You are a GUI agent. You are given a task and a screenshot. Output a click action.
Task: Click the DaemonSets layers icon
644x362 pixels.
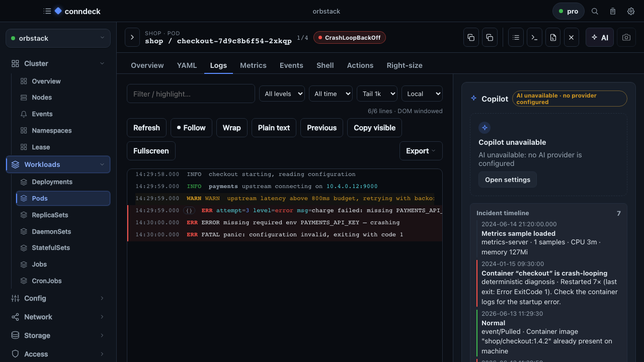click(24, 232)
